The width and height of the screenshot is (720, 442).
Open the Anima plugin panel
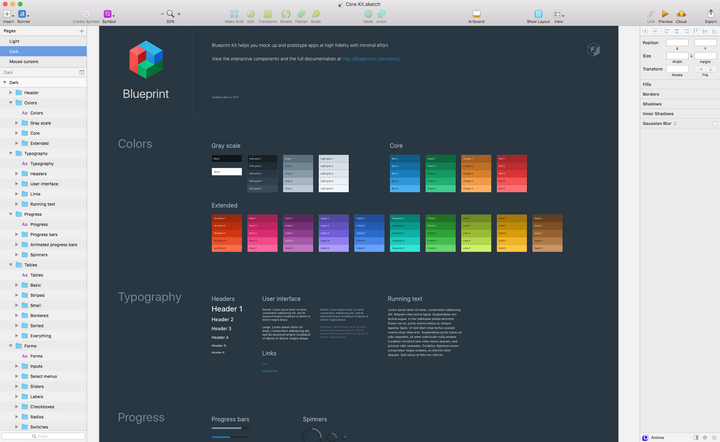653,437
